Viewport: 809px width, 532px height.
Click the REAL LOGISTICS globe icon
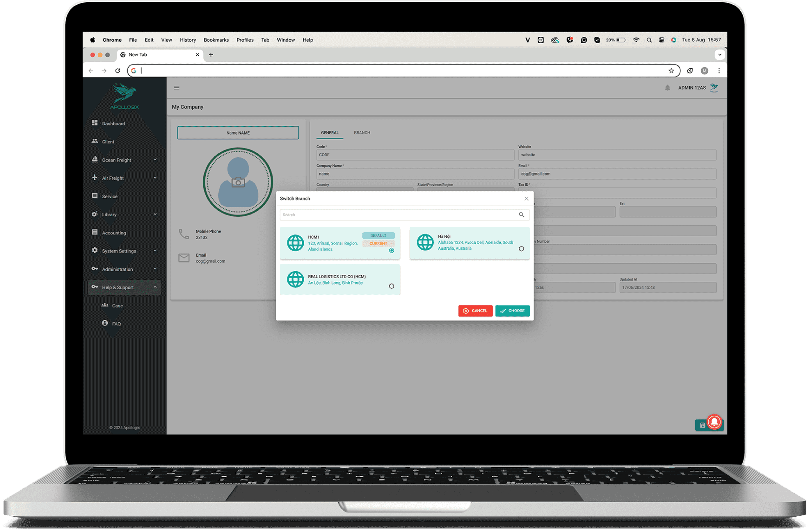pos(295,280)
